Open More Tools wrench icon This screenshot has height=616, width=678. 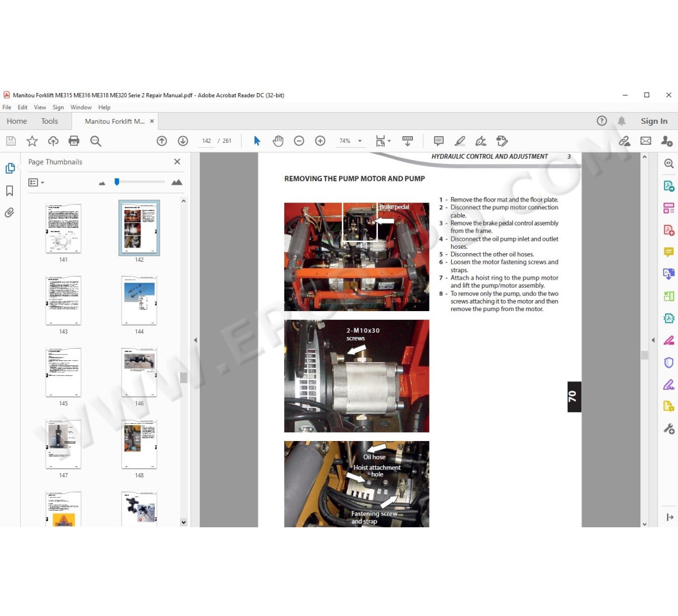669,428
